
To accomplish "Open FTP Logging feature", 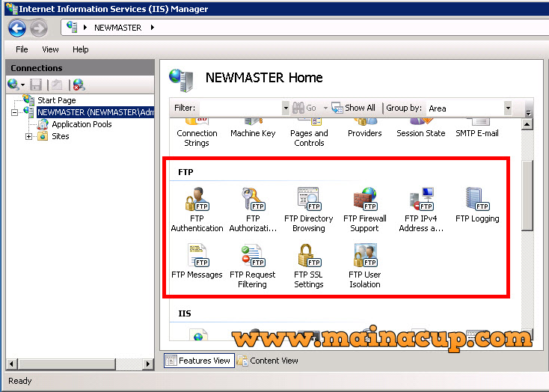I will coord(477,205).
